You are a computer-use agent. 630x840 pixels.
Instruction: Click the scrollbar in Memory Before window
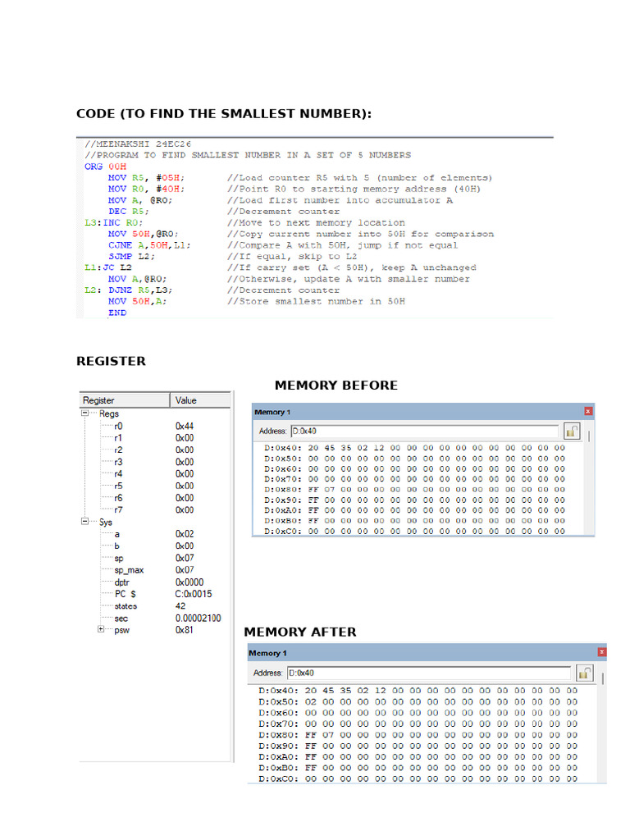589,436
